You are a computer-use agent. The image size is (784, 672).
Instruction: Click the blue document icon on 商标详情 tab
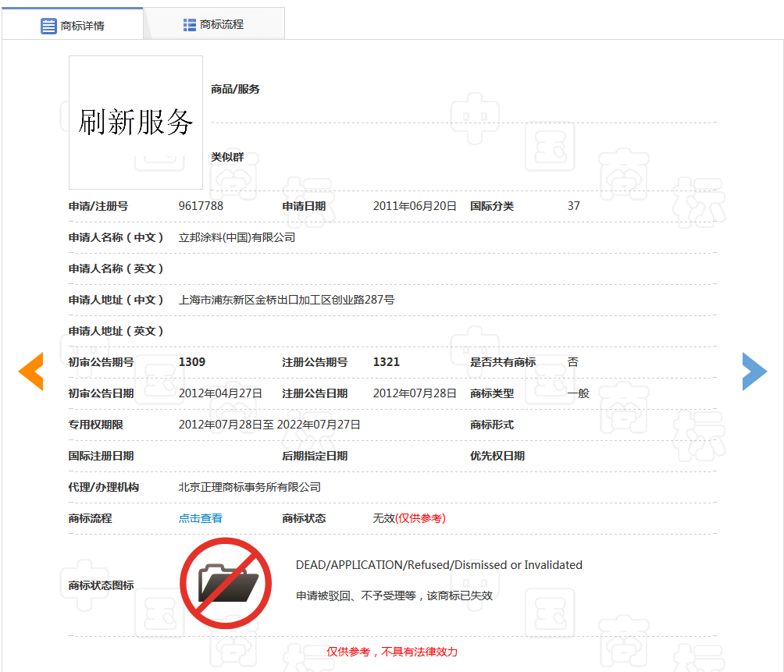click(x=48, y=26)
